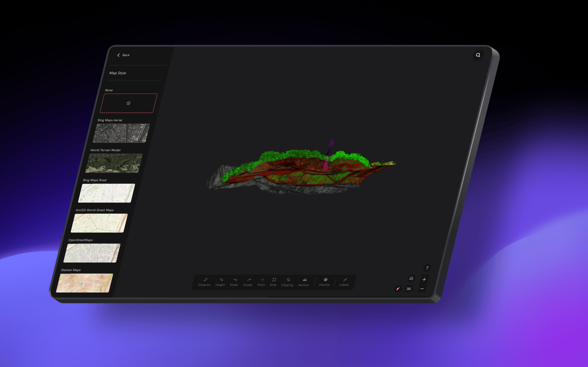
Task: Enable the Clipping tool
Action: coord(287,282)
